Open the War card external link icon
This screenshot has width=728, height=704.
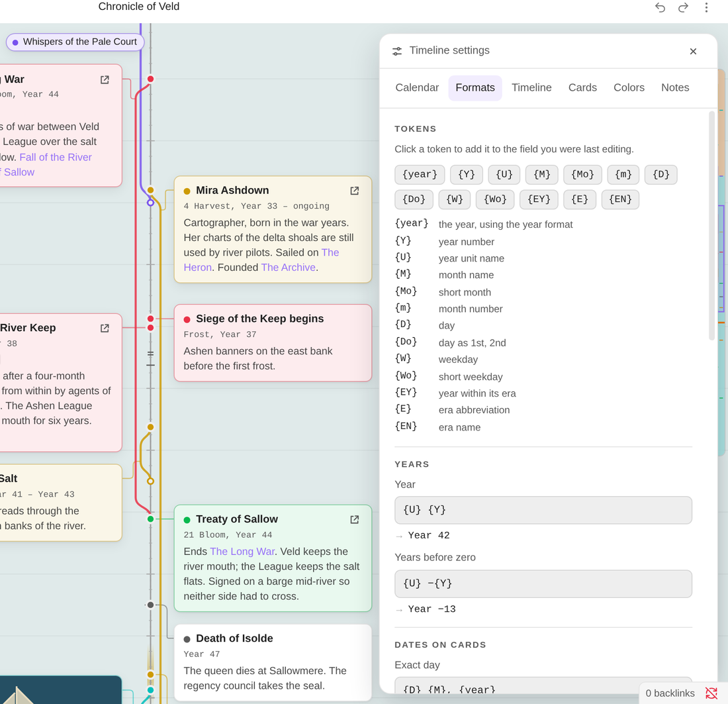pos(105,80)
